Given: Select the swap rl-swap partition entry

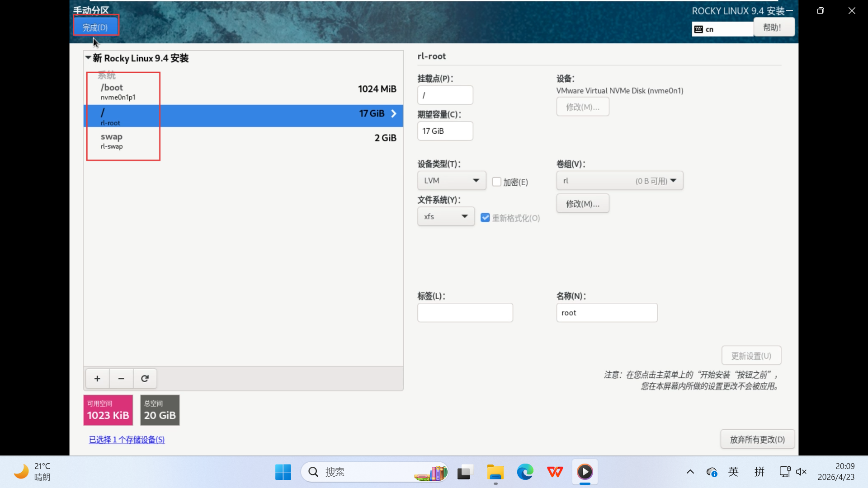Looking at the screenshot, I should pos(243,141).
